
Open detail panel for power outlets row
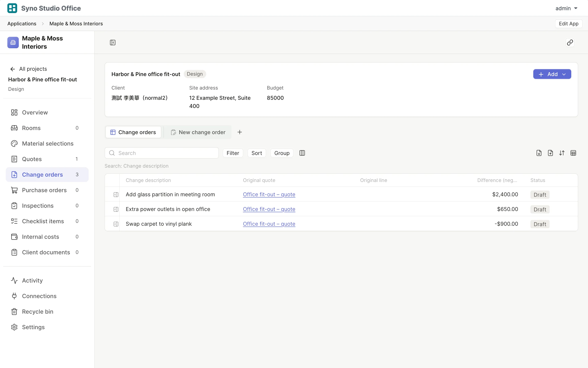116,209
